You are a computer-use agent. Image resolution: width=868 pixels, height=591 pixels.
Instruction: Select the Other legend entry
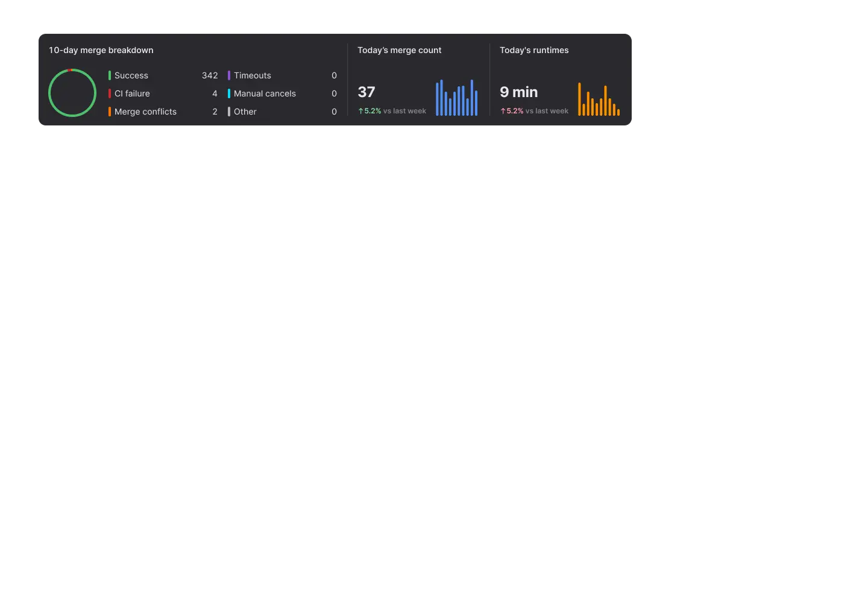click(245, 112)
